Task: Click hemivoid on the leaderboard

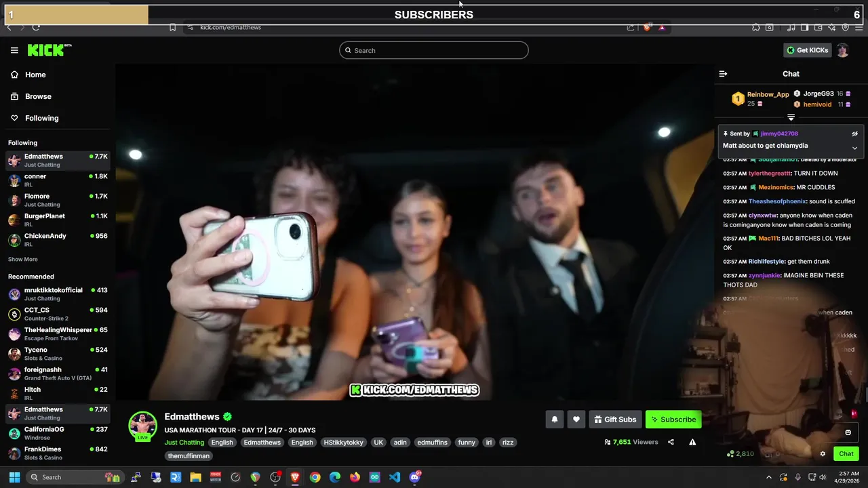Action: tap(817, 104)
